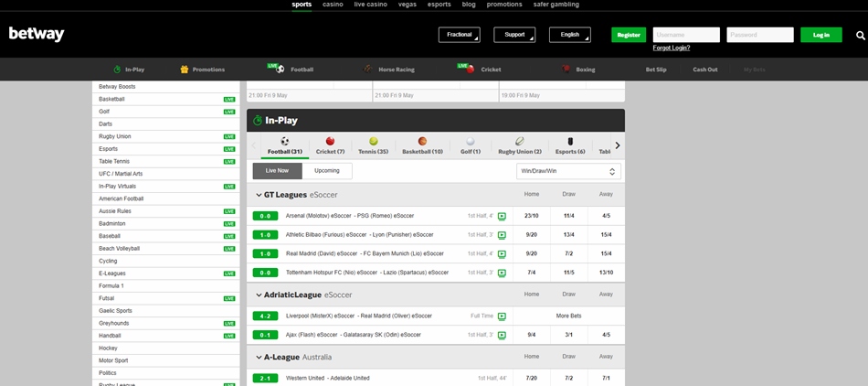Select 13/4 draw for Athletic Bilbao match
The width and height of the screenshot is (868, 386).
569,235
